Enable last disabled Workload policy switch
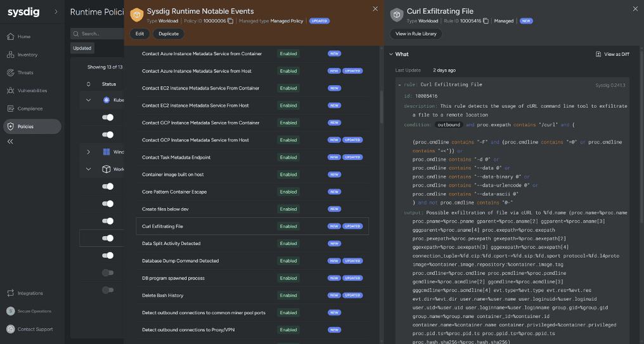The height and width of the screenshot is (344, 644). 108,290
